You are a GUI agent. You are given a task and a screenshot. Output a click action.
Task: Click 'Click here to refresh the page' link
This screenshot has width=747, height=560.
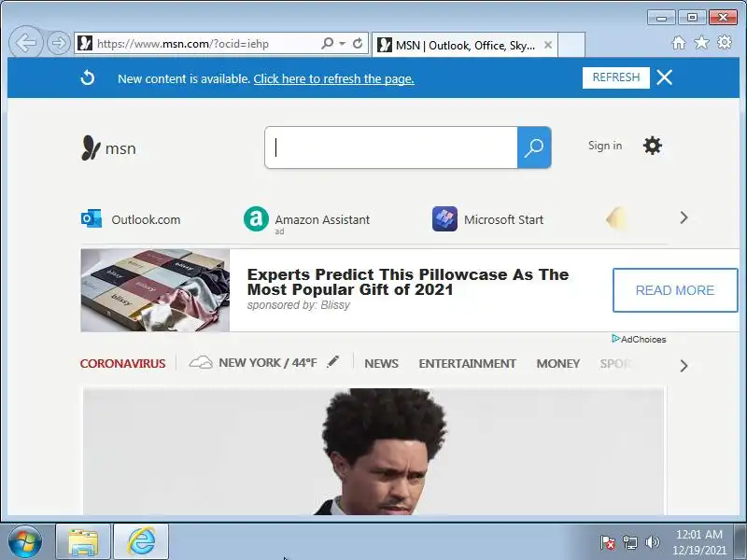[x=333, y=78]
